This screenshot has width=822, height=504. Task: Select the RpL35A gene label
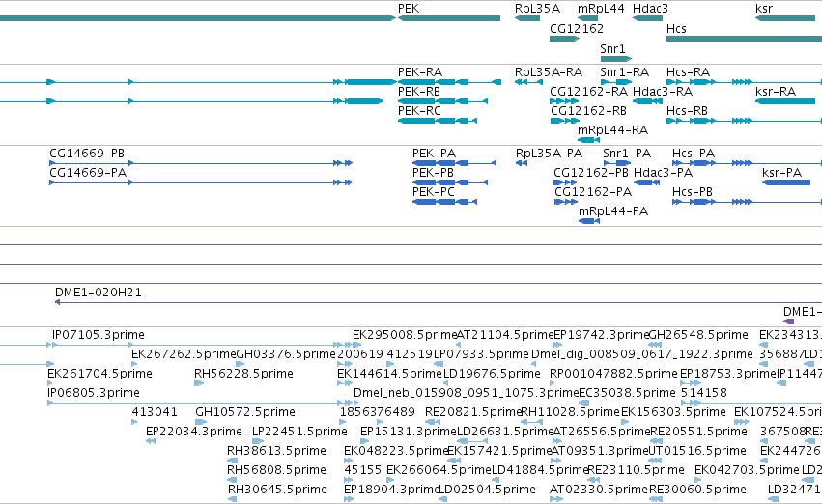point(537,9)
